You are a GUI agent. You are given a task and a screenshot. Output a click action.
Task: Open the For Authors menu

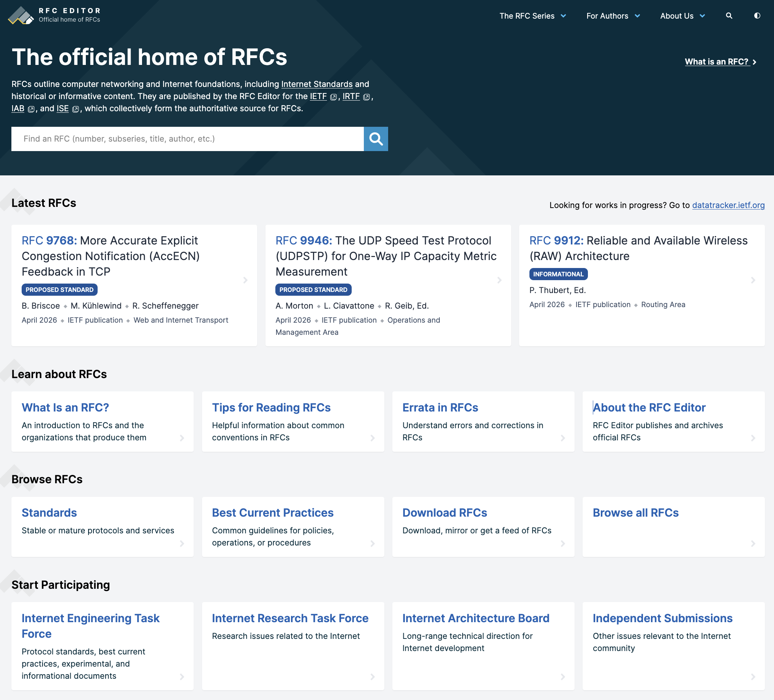coord(607,16)
